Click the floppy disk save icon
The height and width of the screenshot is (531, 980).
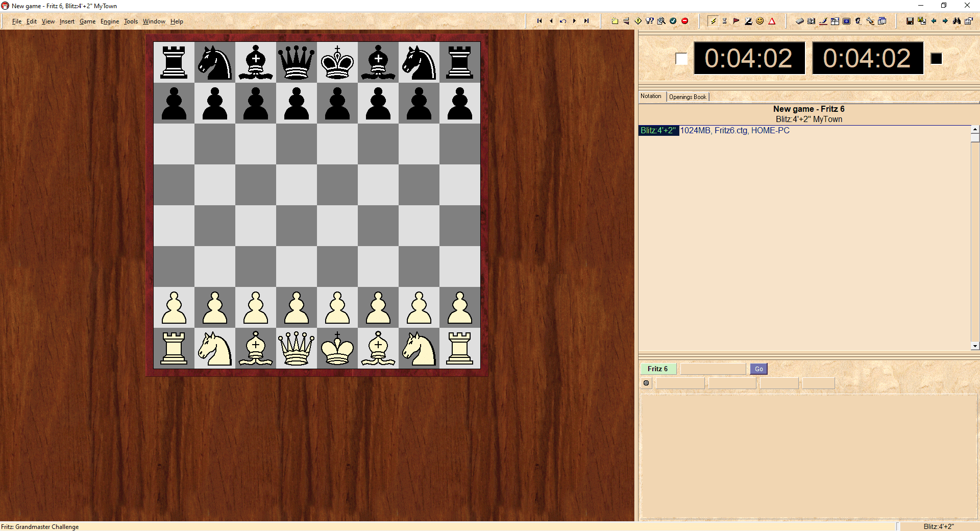click(x=910, y=21)
